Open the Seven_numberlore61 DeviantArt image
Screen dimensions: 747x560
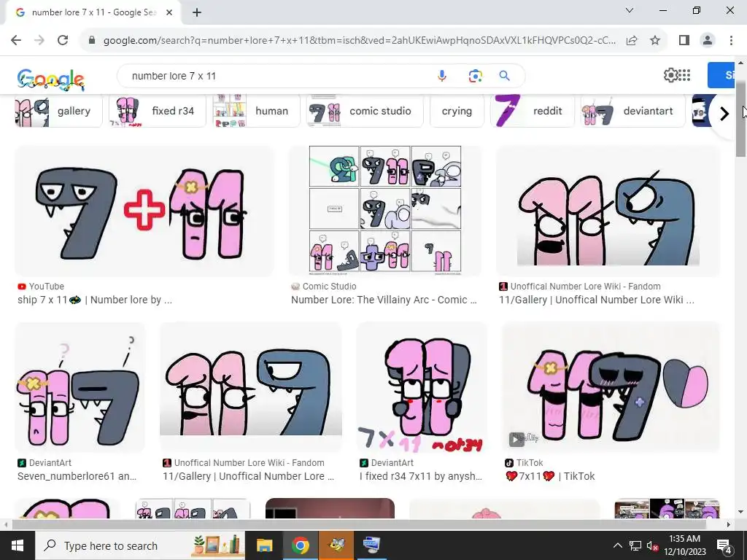coord(80,388)
